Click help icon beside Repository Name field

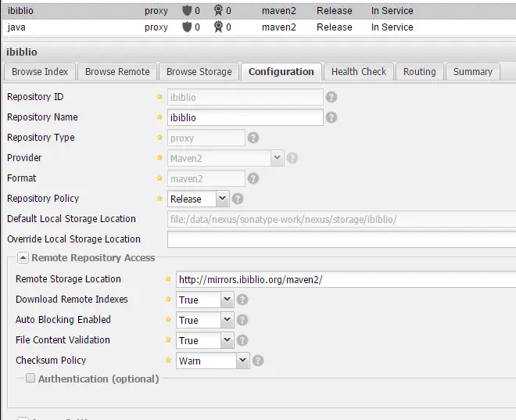(331, 117)
